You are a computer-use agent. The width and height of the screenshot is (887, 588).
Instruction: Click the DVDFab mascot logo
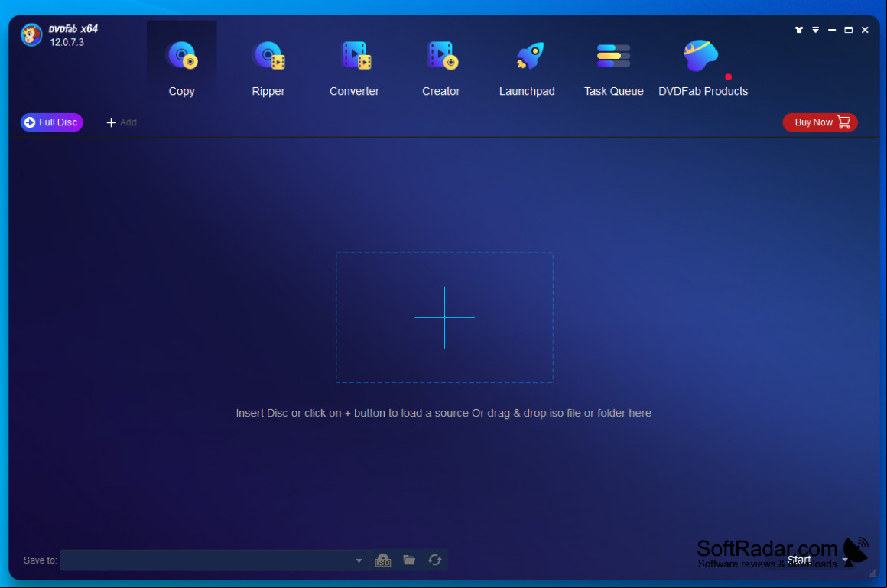(31, 34)
